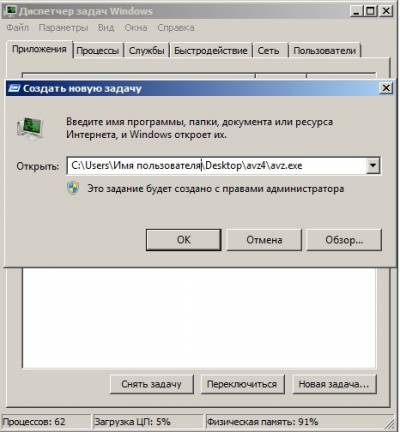Click the Run computer icon in dialog
The image size is (400, 432).
(30, 128)
